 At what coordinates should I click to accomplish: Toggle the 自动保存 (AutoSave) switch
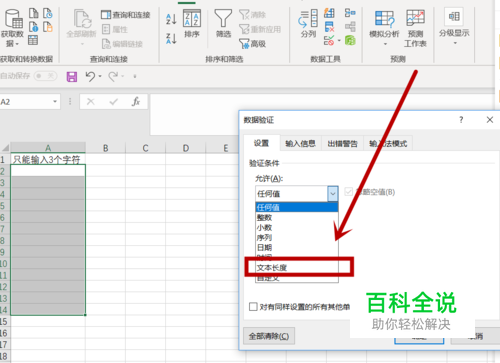tap(45, 76)
